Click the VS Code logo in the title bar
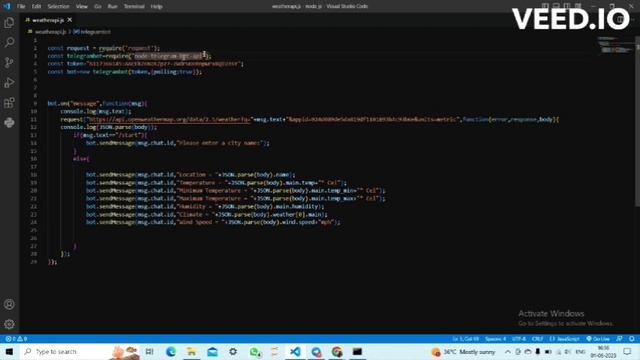This screenshot has width=640, height=360. (x=7, y=6)
